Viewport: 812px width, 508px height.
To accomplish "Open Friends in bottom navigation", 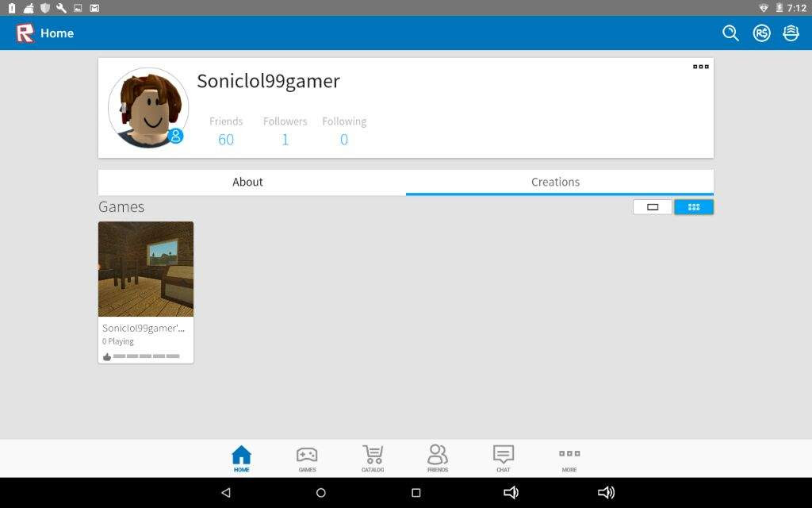I will (x=438, y=458).
